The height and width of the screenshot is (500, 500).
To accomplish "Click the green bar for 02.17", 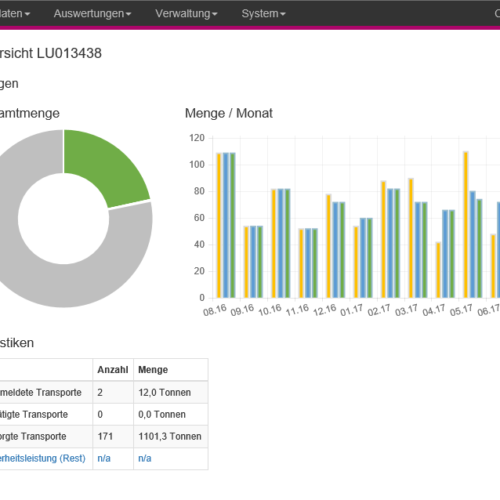I will (x=397, y=243).
